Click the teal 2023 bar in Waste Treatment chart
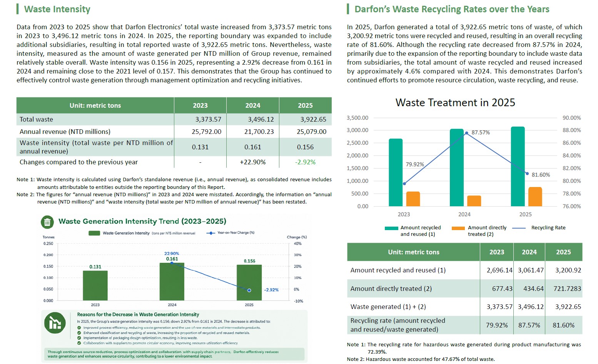 click(x=396, y=172)
